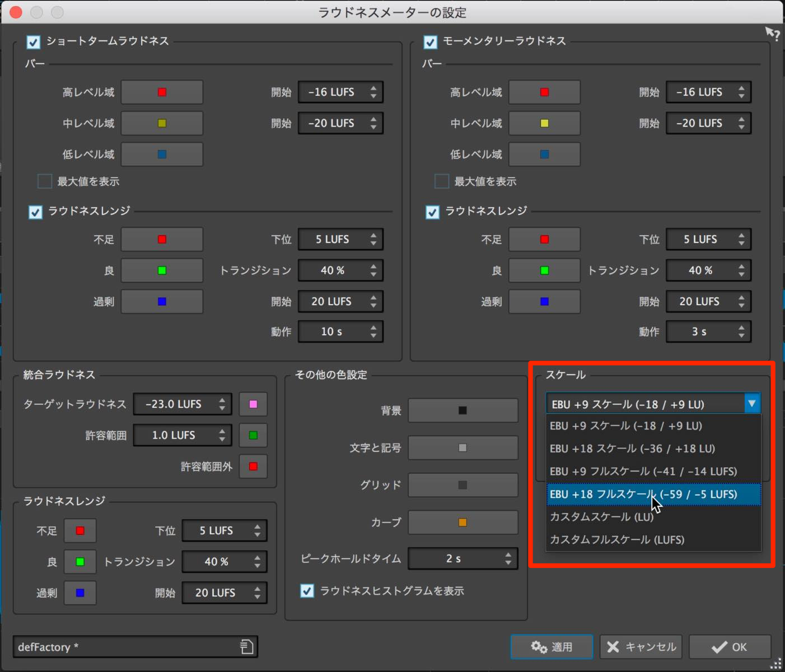Change short-term range 不足 color swatch
785x672 pixels.
[x=162, y=240]
